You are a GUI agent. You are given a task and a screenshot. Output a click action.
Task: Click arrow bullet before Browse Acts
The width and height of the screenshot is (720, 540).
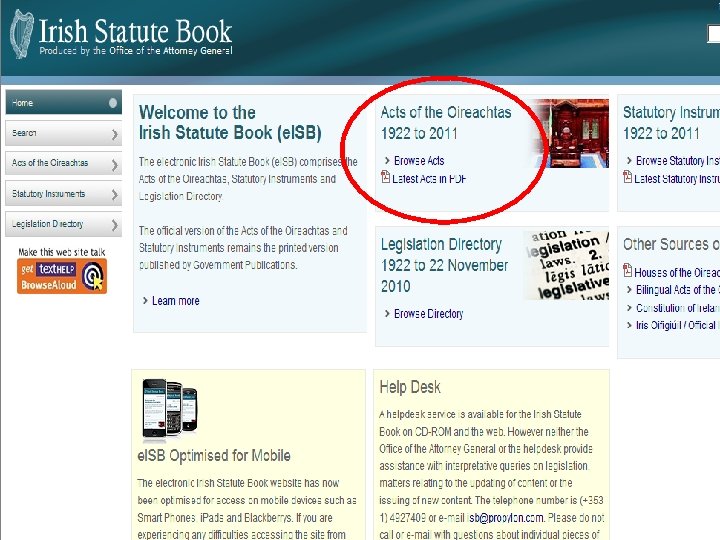[387, 161]
